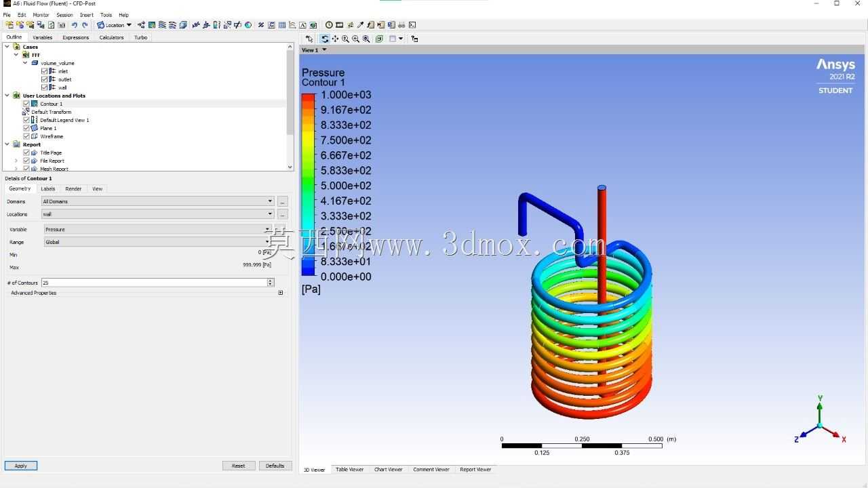Select the viewer Pan tool

point(335,39)
